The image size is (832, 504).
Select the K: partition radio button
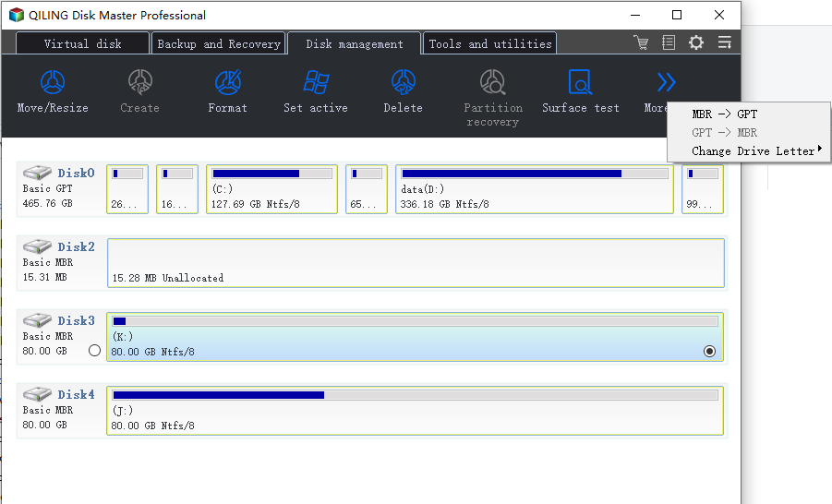tap(709, 351)
